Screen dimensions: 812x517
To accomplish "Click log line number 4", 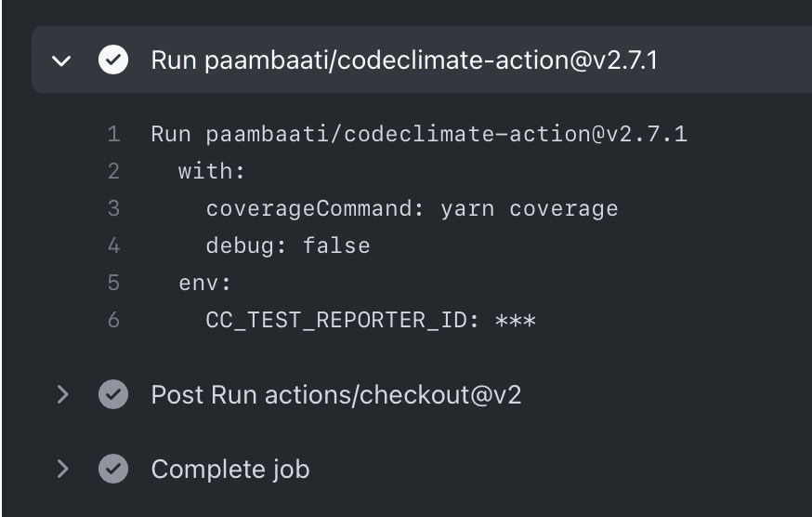I will point(114,245).
